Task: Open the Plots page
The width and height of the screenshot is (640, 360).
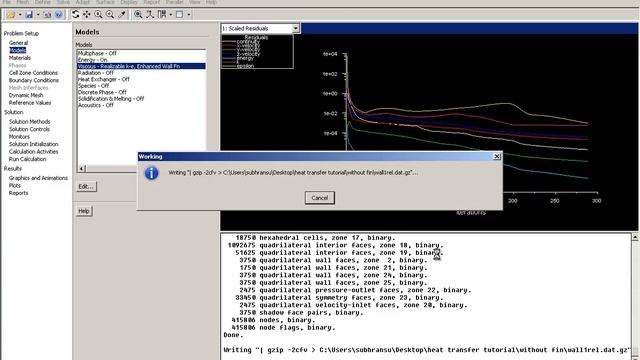Action: [x=15, y=185]
